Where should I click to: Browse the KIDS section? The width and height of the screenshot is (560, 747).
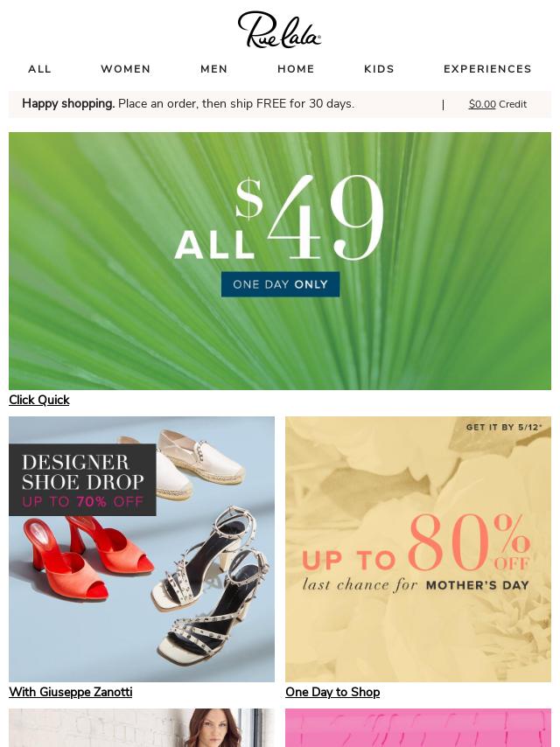point(379,69)
